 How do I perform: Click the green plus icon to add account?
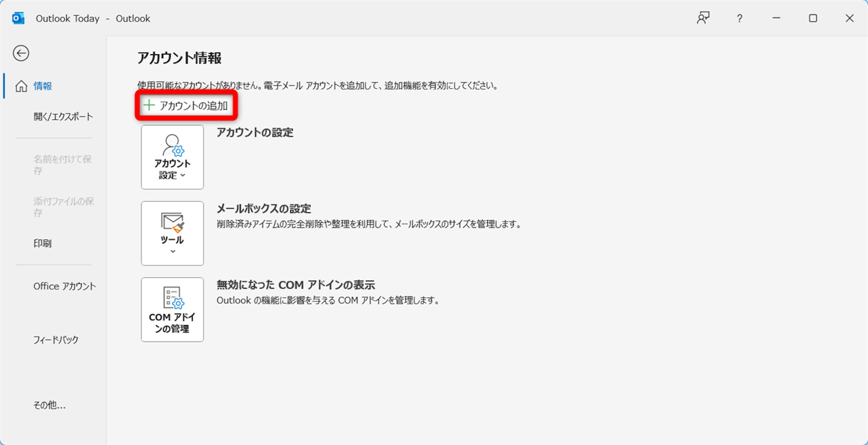point(149,105)
